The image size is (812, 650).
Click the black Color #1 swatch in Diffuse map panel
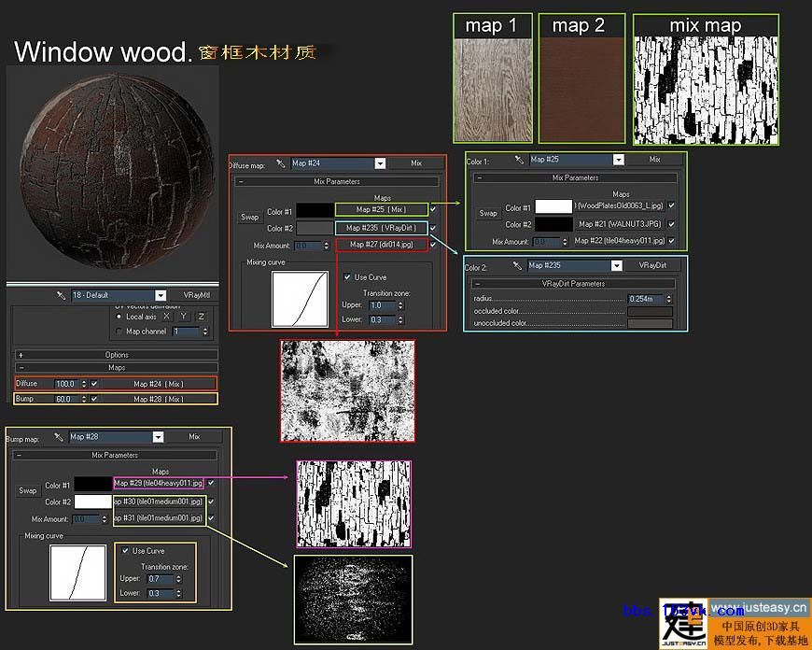click(x=315, y=210)
